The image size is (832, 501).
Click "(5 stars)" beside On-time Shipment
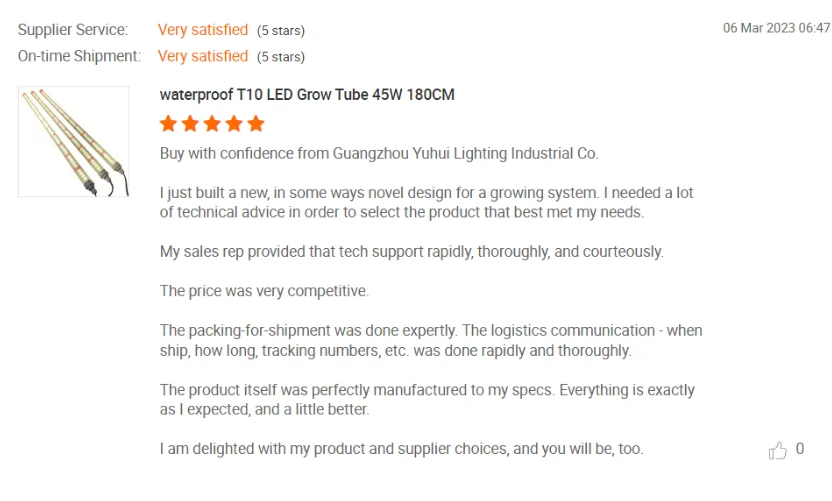(x=281, y=57)
